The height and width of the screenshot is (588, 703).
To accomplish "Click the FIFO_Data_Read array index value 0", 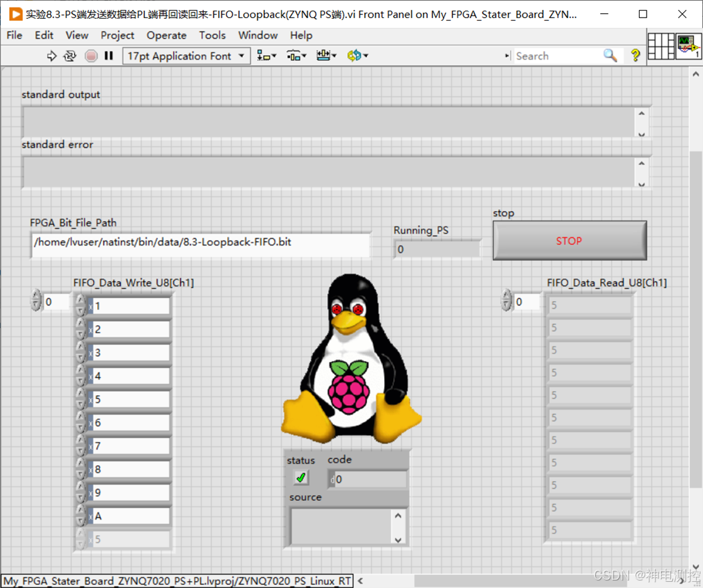I will tap(527, 302).
